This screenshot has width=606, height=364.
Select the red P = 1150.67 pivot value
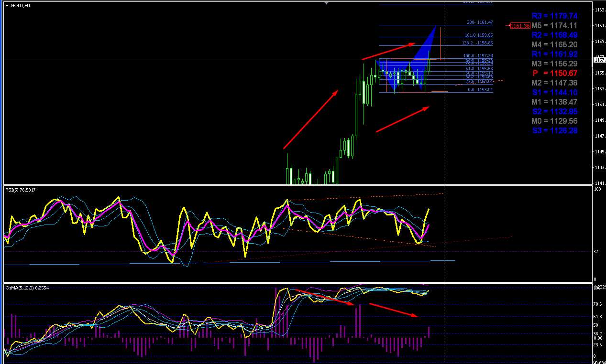[x=554, y=73]
